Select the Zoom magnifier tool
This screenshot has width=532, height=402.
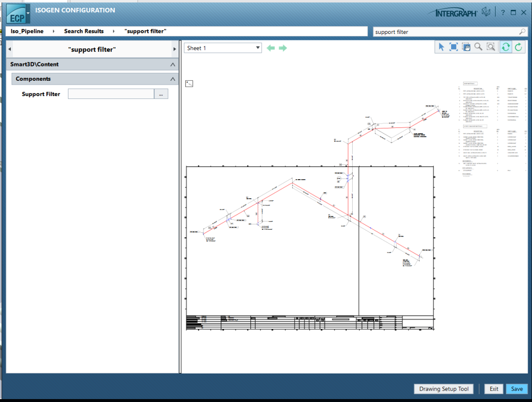point(478,47)
